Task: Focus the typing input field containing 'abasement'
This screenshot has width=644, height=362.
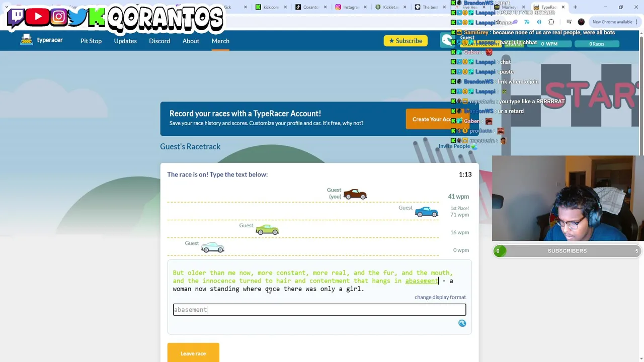Action: [319, 310]
